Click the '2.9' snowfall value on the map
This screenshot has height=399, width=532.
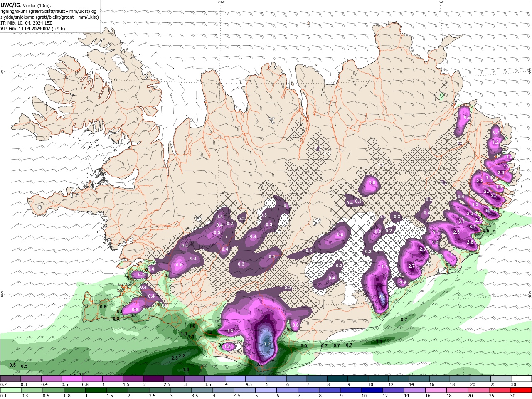[x=423, y=249]
